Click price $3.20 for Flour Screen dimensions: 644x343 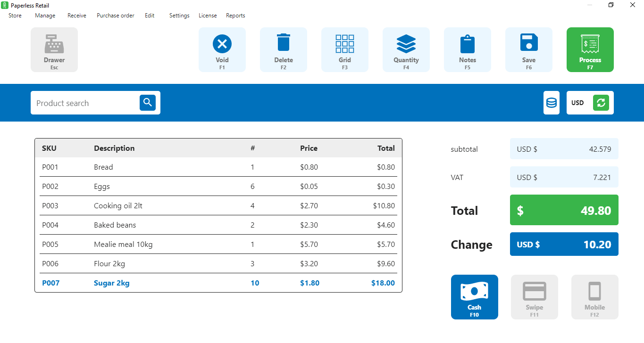309,263
